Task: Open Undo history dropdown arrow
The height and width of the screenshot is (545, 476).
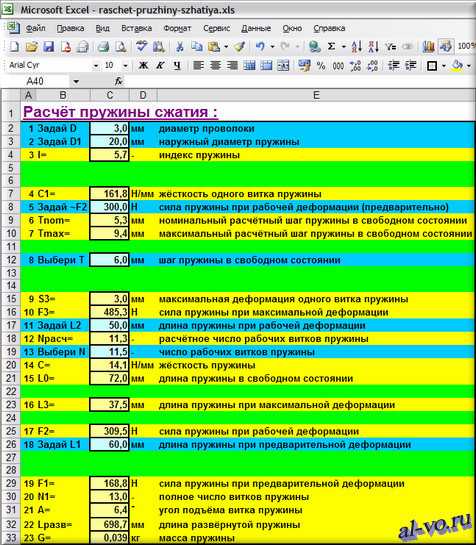Action: click(272, 46)
